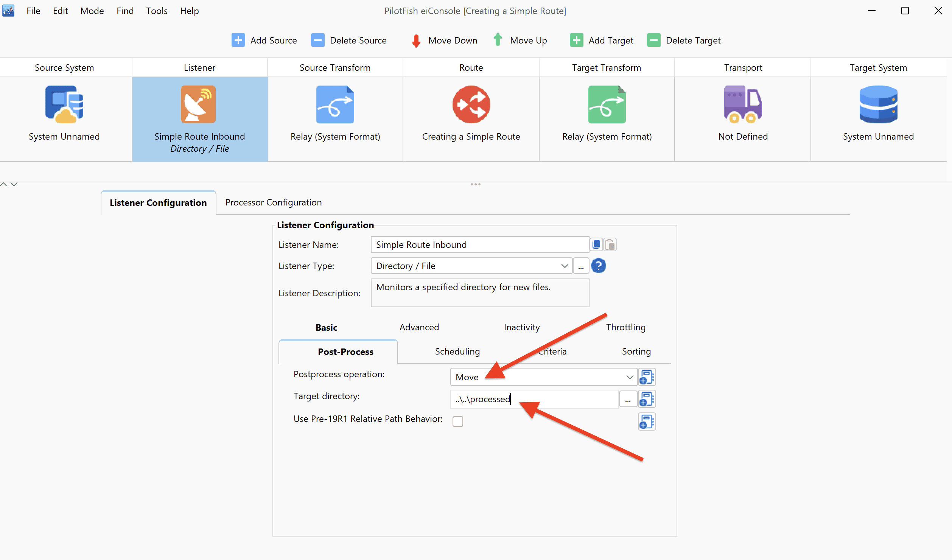The height and width of the screenshot is (560, 952).
Task: Click the ellipsis button next to Listener Type
Action: (x=581, y=266)
